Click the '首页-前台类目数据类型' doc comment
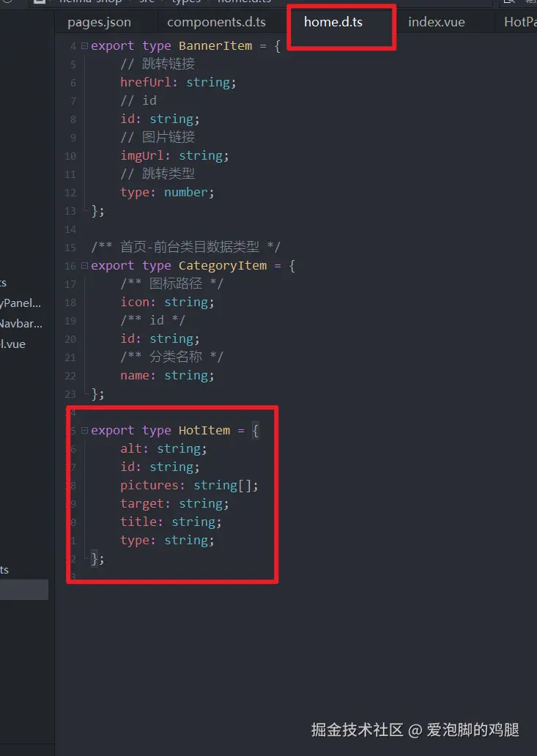The height and width of the screenshot is (756, 537). 185,248
